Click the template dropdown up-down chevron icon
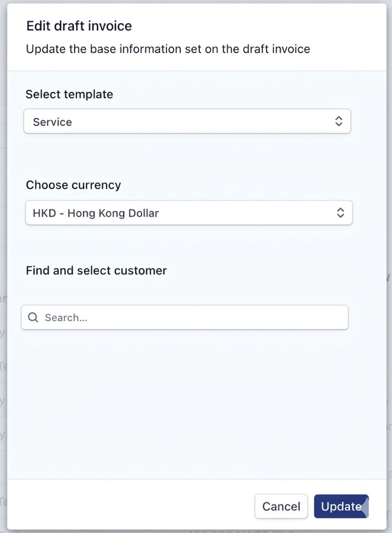 tap(339, 121)
